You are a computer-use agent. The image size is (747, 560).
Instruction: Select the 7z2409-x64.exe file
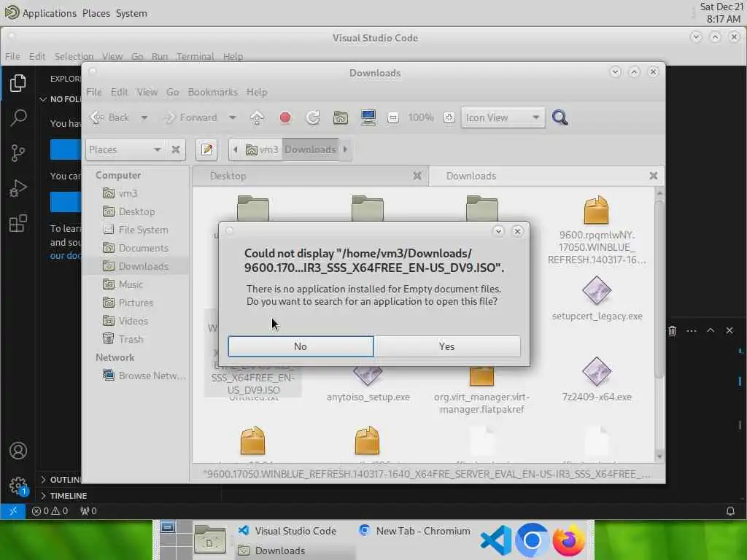pos(597,380)
